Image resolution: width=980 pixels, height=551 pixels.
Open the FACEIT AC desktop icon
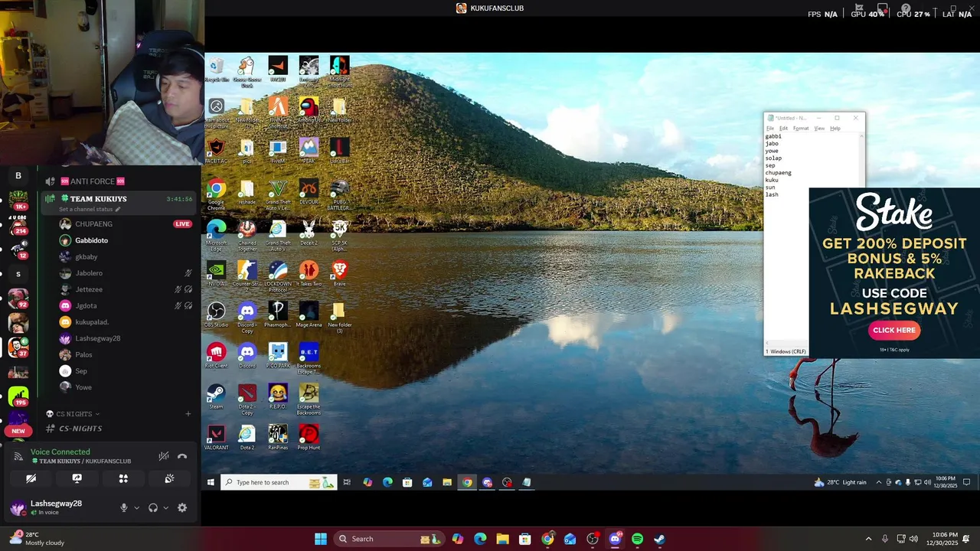pyautogui.click(x=216, y=151)
